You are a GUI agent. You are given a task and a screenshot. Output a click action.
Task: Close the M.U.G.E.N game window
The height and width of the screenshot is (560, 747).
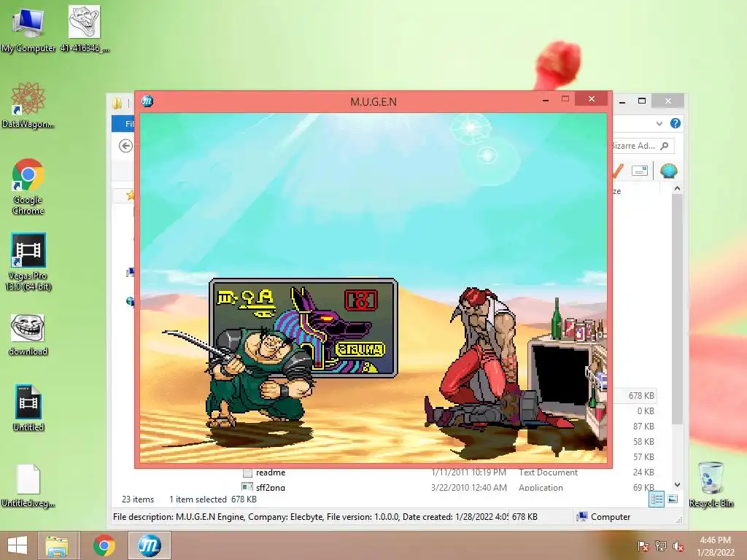point(591,99)
